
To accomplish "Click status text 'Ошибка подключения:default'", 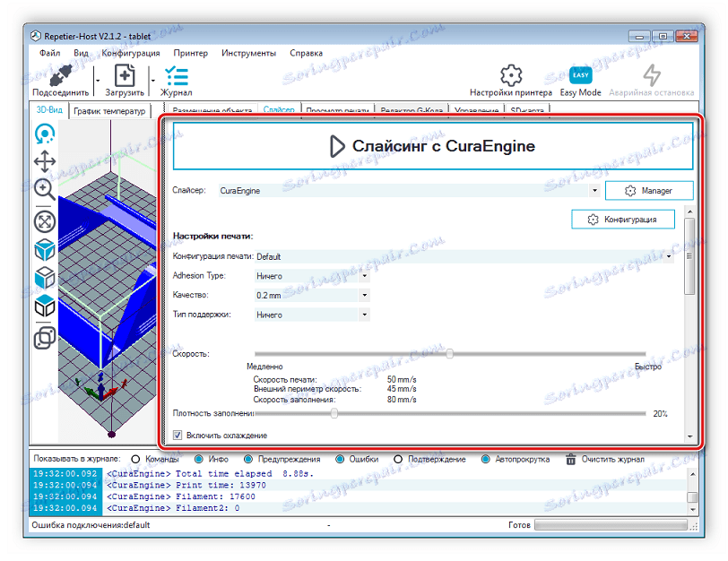I will tap(91, 525).
